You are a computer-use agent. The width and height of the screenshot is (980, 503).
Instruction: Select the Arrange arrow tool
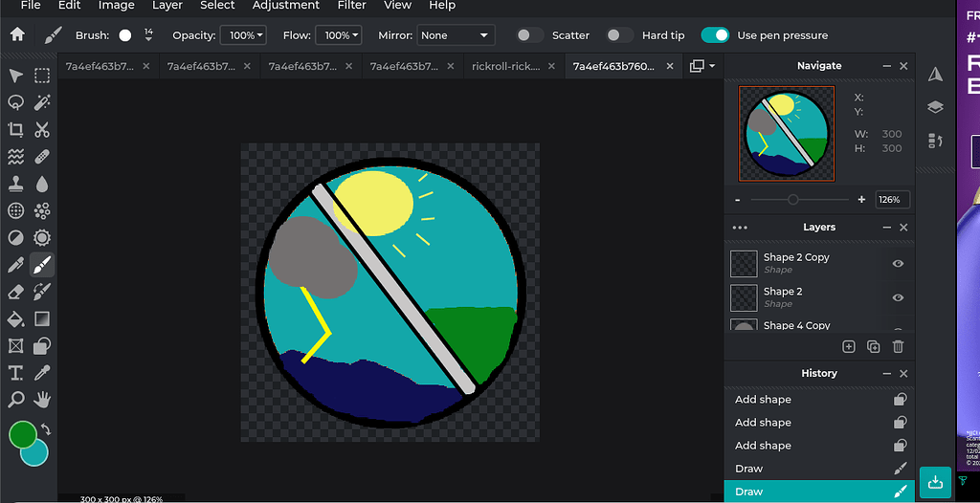click(x=15, y=77)
